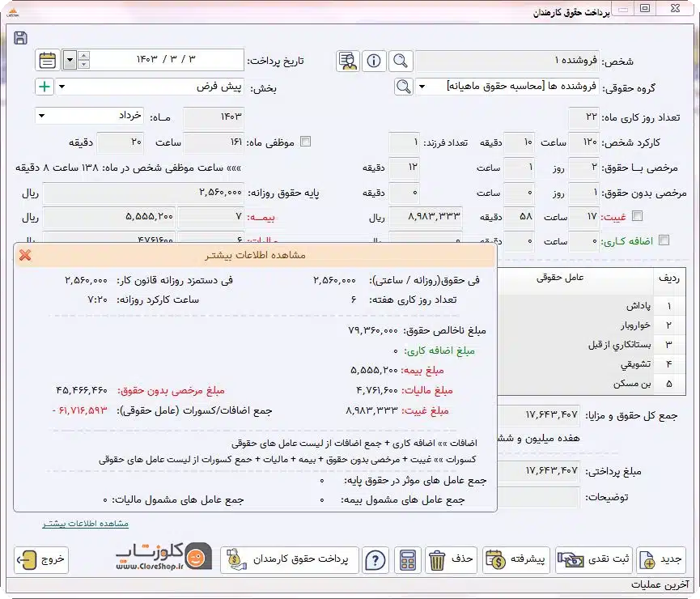700x599 pixels.
Task: Click the CloseShop logo
Action: click(x=163, y=557)
